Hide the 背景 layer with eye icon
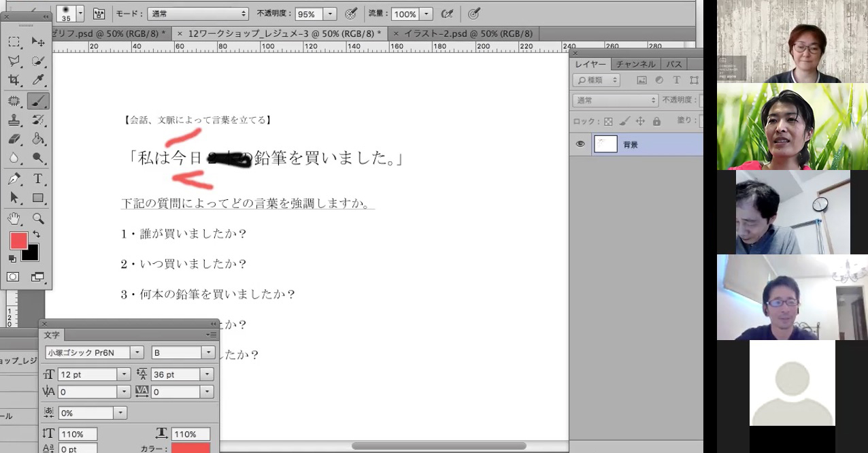Image resolution: width=868 pixels, height=453 pixels. 580,144
